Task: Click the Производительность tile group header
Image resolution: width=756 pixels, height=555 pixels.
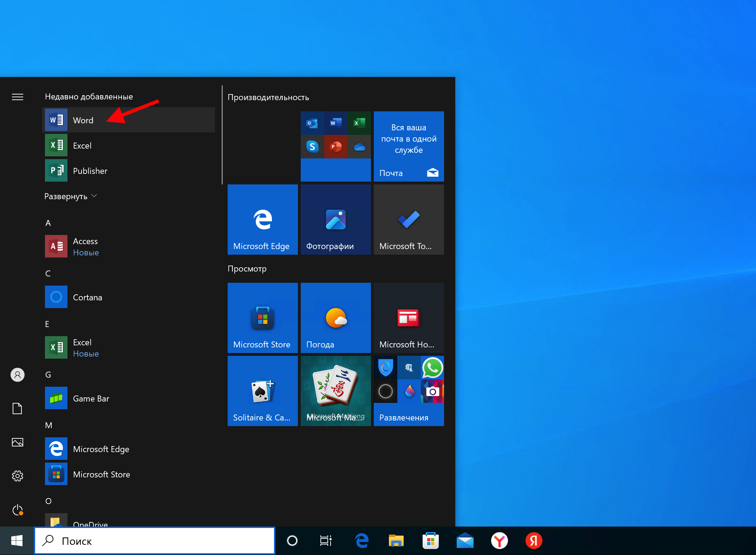Action: (268, 97)
